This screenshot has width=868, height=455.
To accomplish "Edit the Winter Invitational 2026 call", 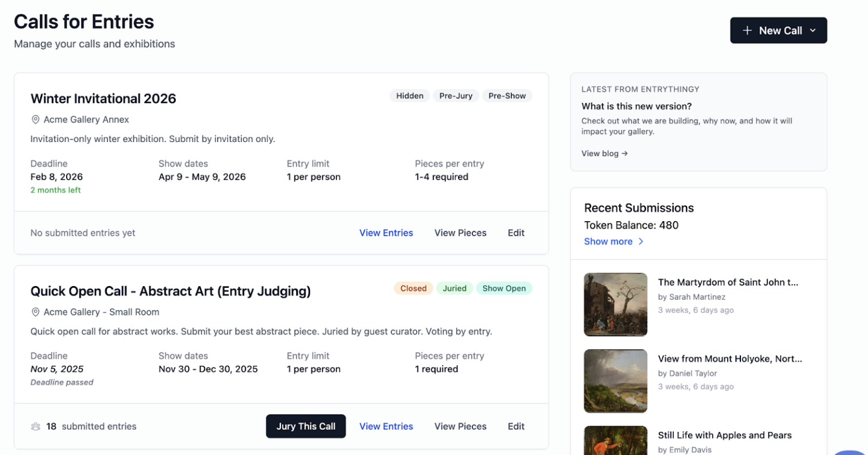I will click(x=516, y=233).
